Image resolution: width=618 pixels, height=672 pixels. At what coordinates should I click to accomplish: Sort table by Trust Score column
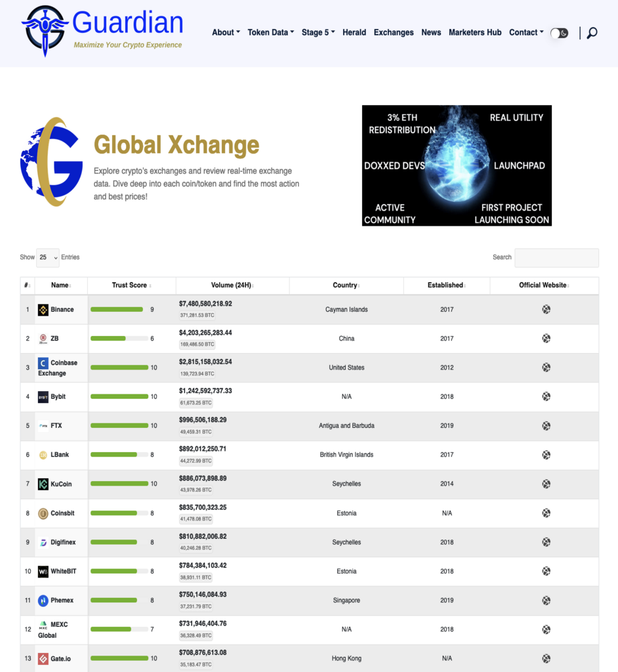point(131,285)
